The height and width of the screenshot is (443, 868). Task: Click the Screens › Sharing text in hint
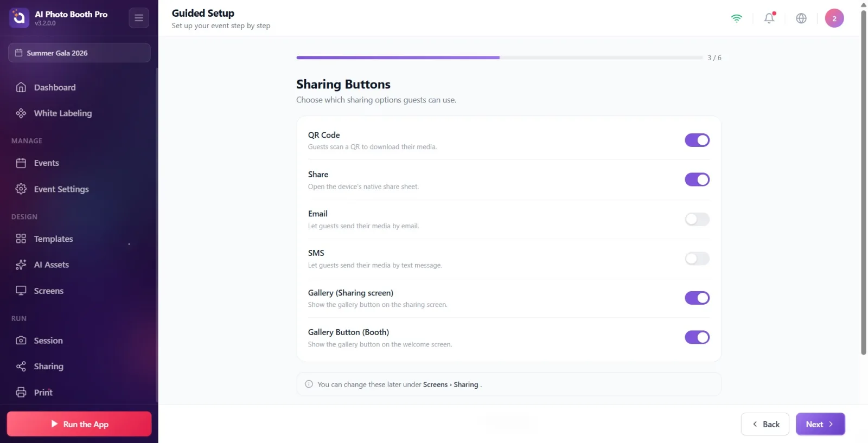point(451,384)
